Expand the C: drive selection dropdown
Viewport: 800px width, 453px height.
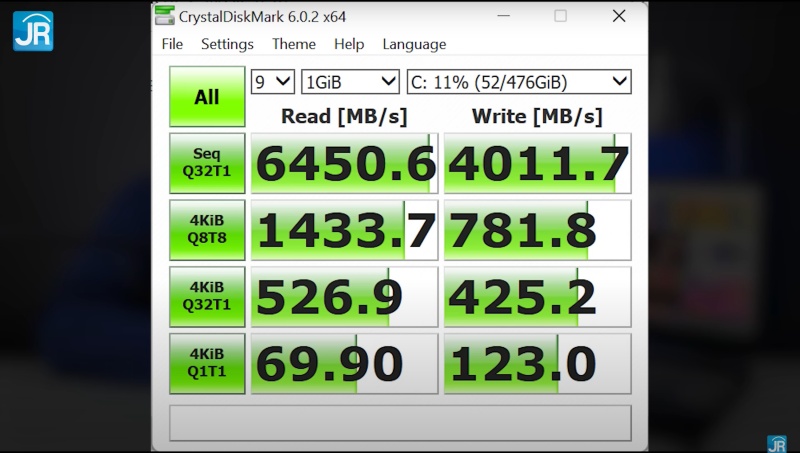518,82
